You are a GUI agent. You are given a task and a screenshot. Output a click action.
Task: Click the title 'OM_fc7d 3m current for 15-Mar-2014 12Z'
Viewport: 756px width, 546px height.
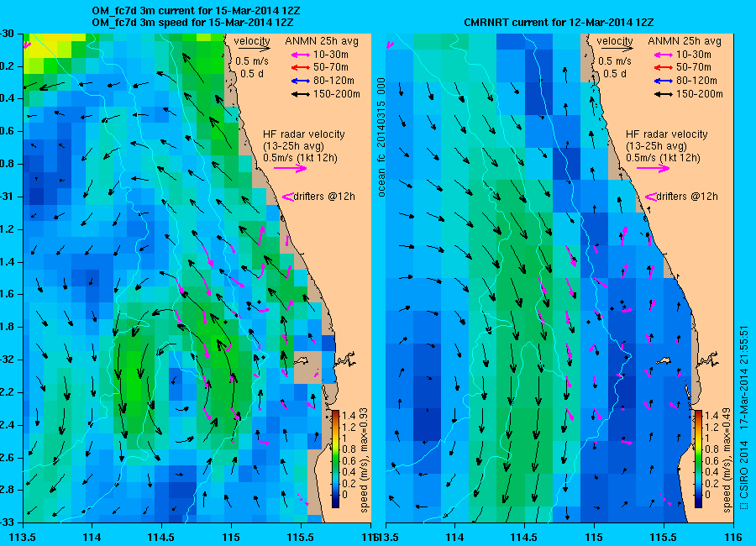(197, 11)
